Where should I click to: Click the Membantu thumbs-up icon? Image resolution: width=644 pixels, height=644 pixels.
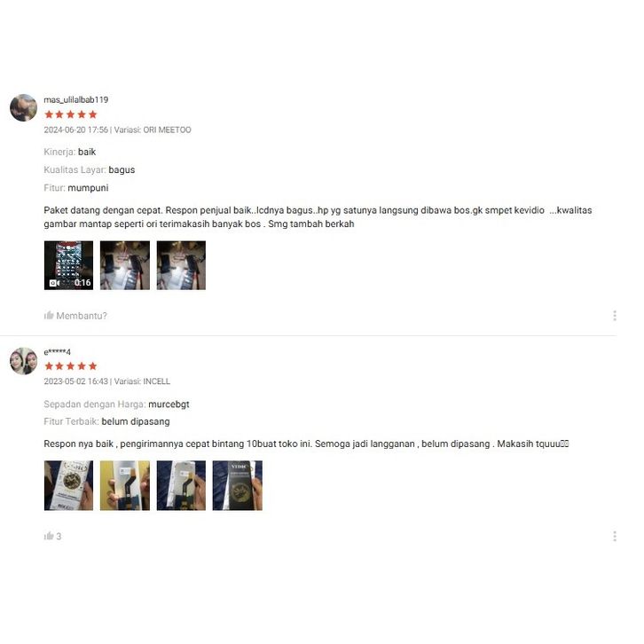[49, 316]
